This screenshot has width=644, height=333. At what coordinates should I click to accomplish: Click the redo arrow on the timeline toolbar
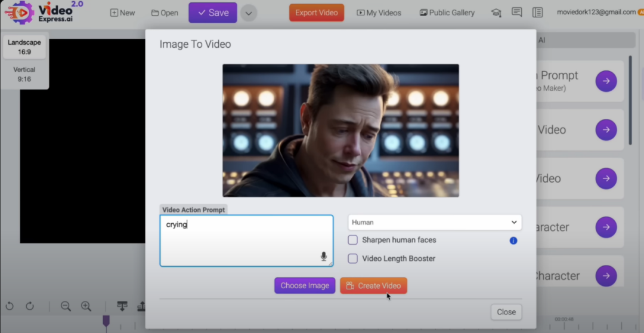(30, 306)
